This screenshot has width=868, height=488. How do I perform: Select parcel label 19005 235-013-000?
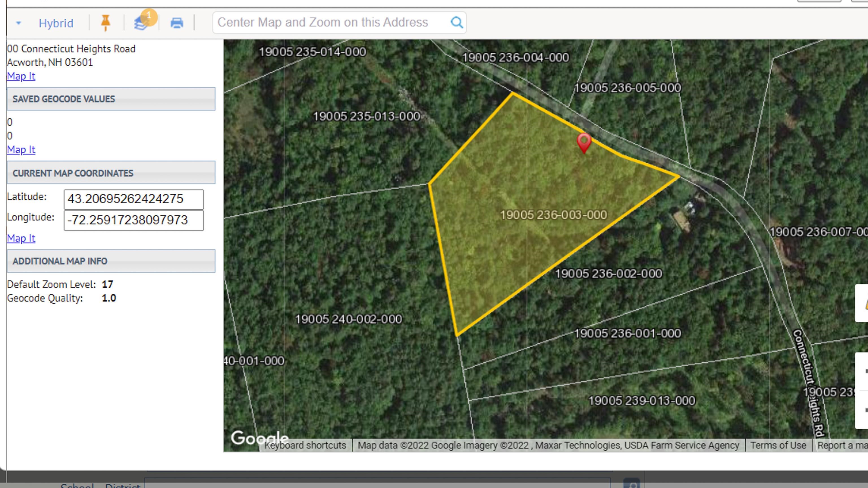tap(366, 117)
